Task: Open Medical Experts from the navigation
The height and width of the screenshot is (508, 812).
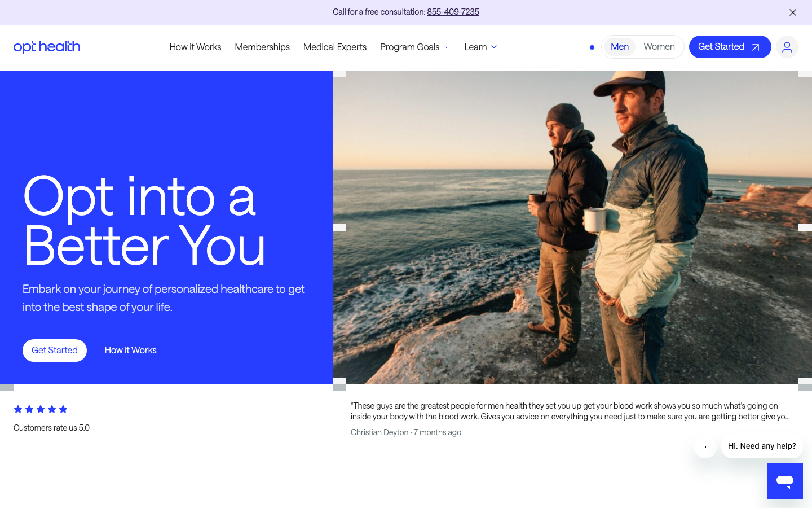Action: pyautogui.click(x=335, y=47)
